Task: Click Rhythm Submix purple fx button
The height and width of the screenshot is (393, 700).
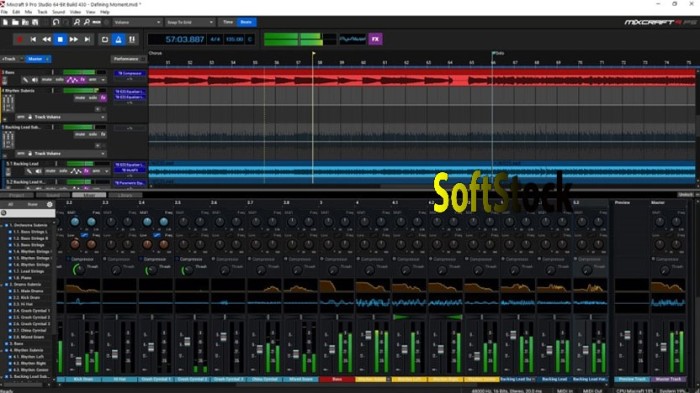Action: [103, 97]
